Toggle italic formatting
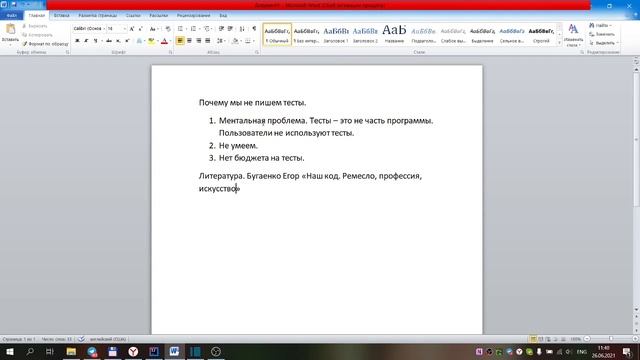Screen dimensions: 640x360 [86, 41]
